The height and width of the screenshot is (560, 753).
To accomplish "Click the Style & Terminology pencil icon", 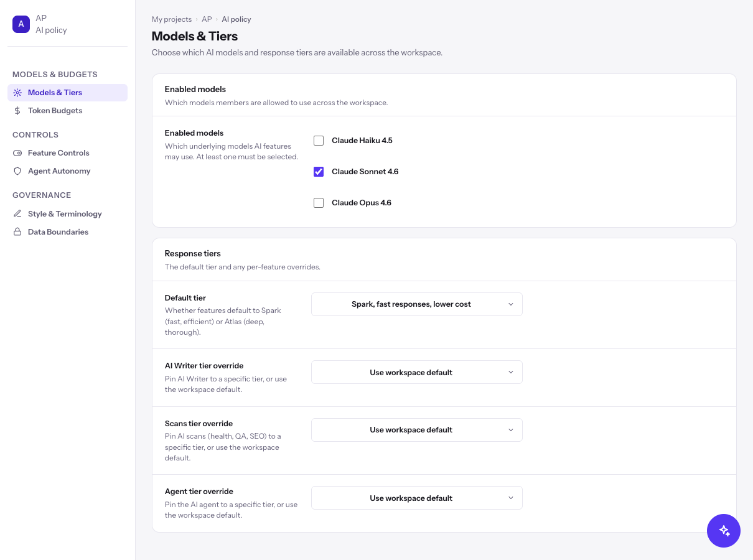I will (17, 214).
